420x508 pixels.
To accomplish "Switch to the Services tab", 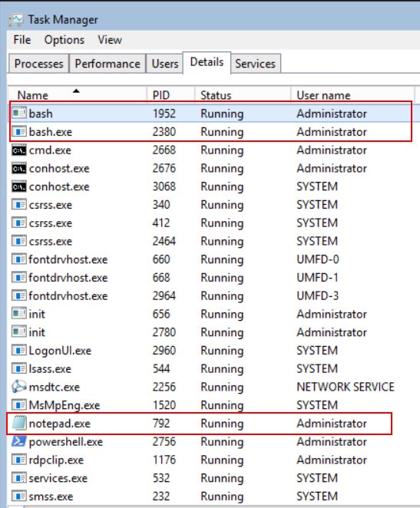I will click(256, 64).
